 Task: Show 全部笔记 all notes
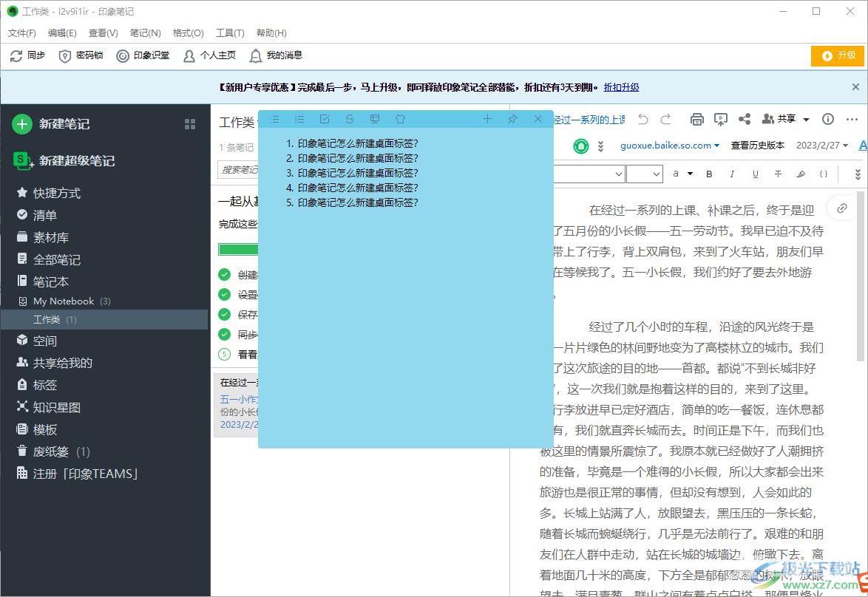click(x=49, y=259)
